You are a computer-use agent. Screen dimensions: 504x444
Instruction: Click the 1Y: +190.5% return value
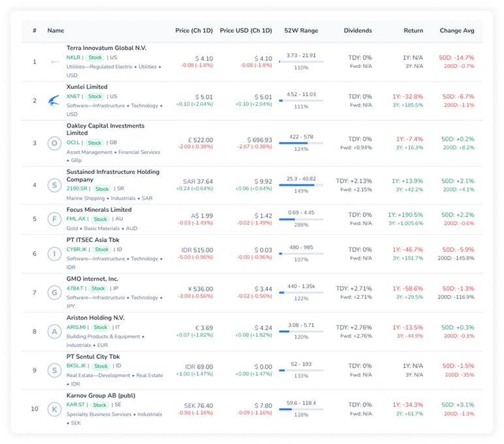click(405, 214)
